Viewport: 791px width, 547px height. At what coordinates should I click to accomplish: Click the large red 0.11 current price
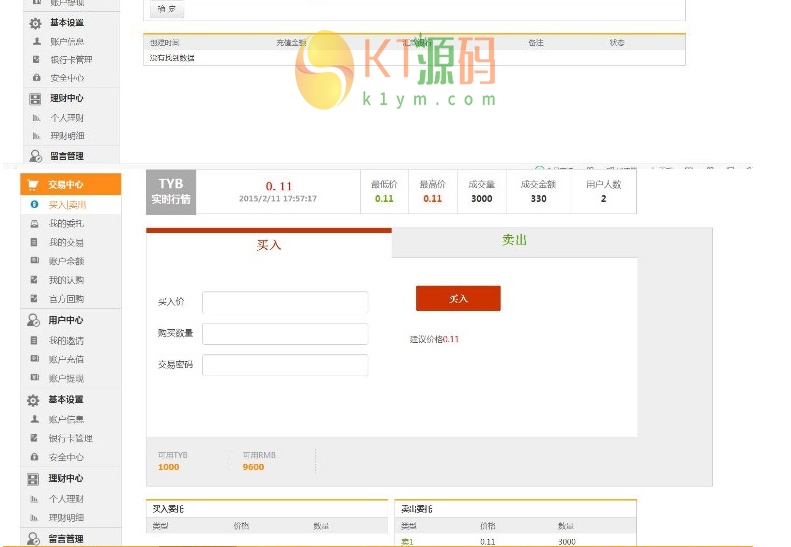[x=279, y=186]
